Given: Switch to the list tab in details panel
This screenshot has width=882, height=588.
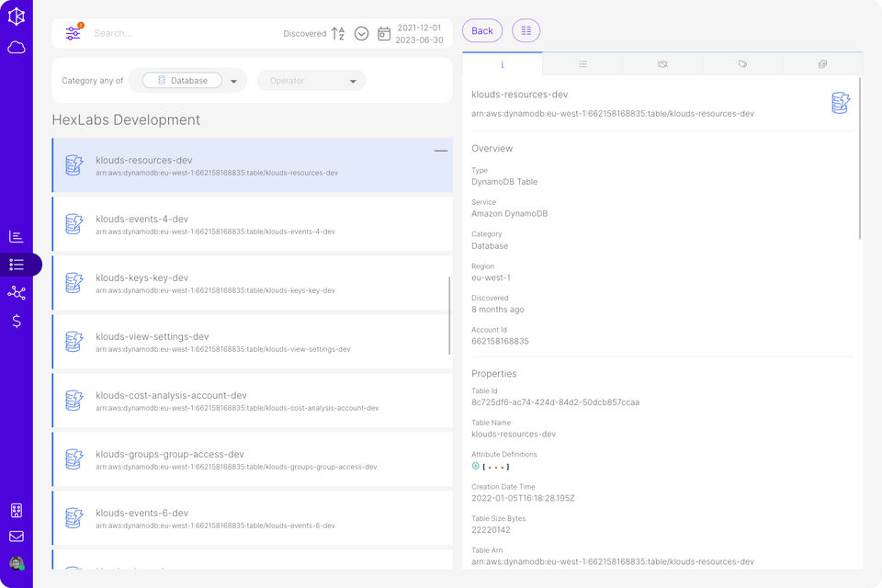Looking at the screenshot, I should click(582, 64).
